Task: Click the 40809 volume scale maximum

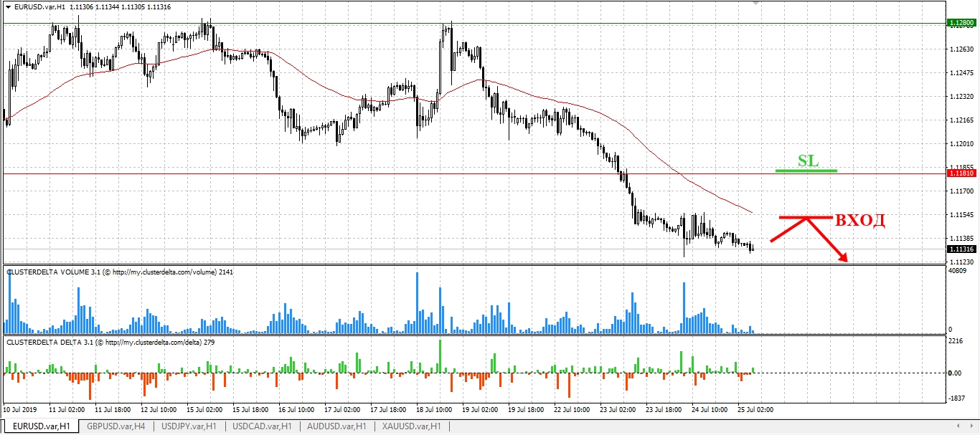Action: [958, 271]
